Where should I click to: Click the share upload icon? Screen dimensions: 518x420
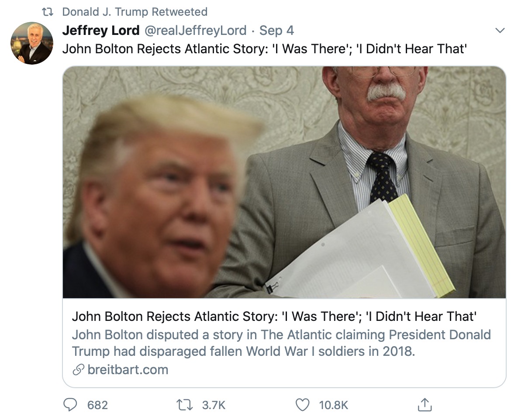tap(424, 405)
